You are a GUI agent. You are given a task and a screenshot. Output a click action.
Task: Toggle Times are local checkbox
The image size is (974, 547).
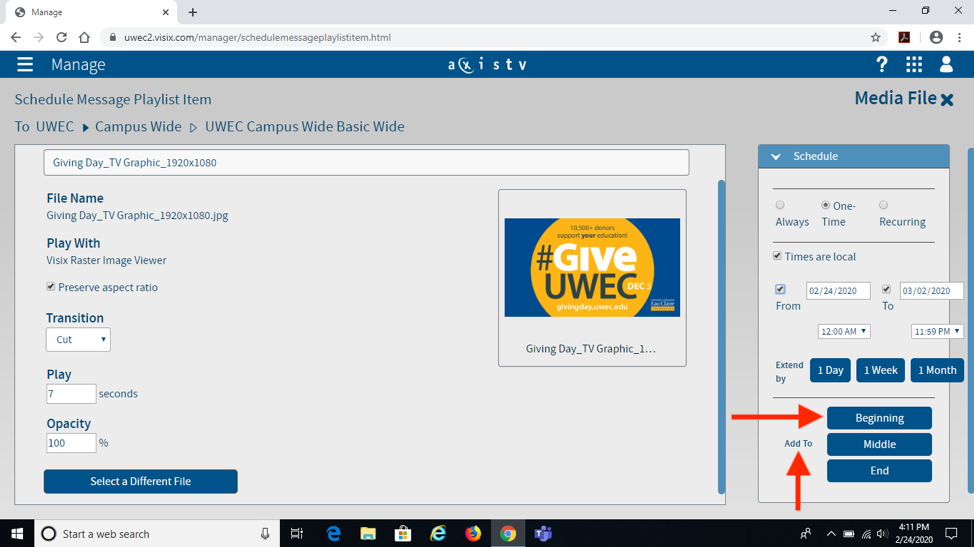777,256
